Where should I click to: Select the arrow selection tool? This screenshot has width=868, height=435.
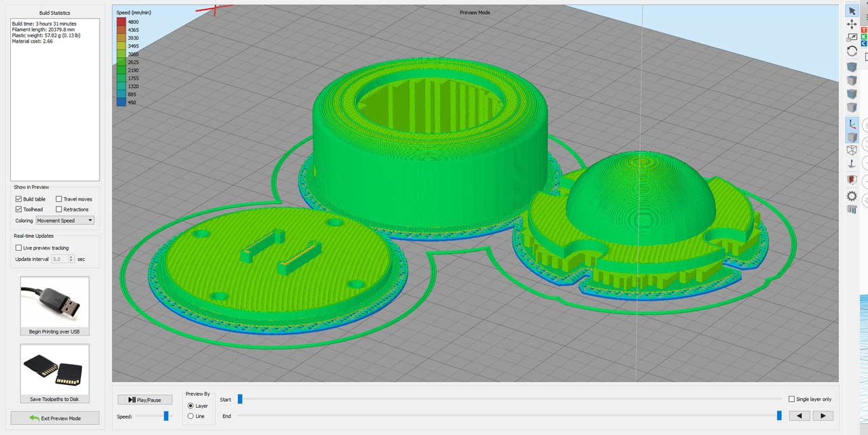pyautogui.click(x=852, y=10)
